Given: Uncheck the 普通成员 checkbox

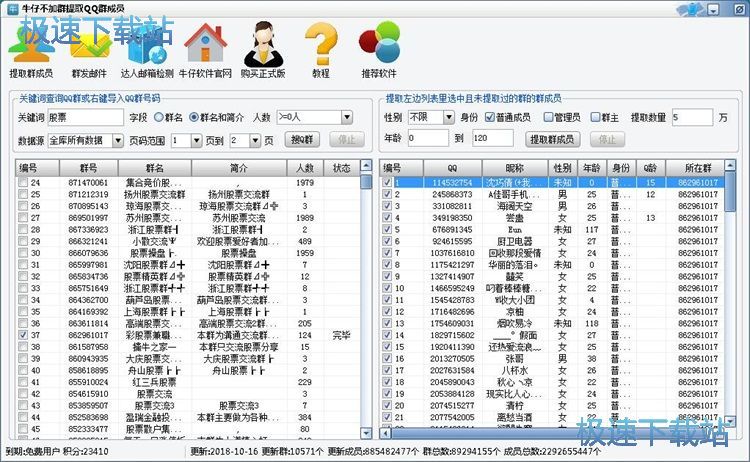Looking at the screenshot, I should tap(489, 117).
